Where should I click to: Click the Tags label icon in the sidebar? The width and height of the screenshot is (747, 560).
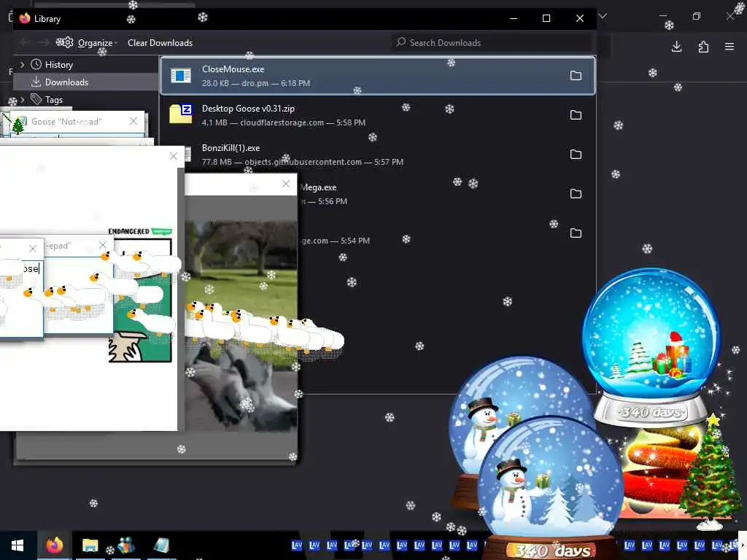[36, 99]
